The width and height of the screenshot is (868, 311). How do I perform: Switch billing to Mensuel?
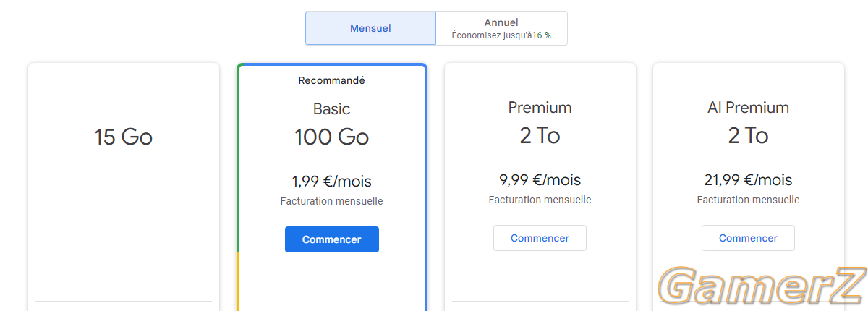[x=370, y=28]
